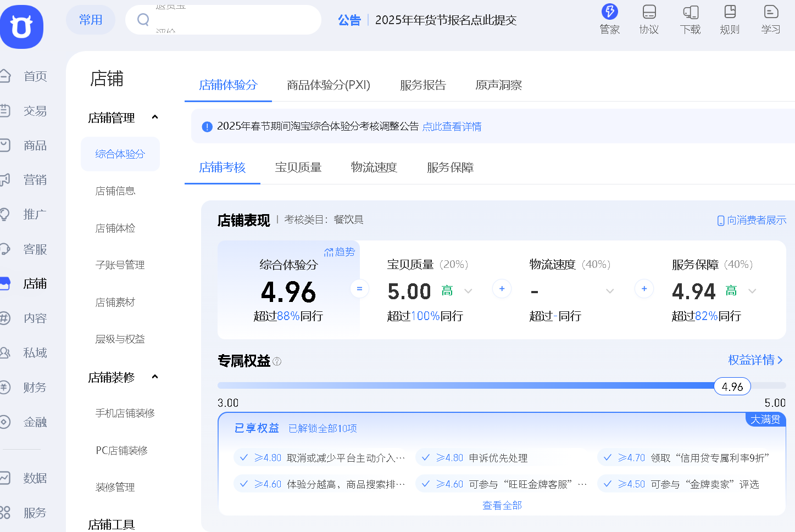Open the 协议 icon in top bar
This screenshot has width=795, height=532.
649,12
